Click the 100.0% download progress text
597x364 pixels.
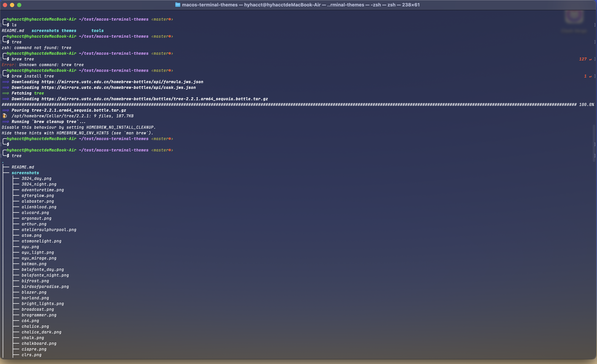pos(586,105)
